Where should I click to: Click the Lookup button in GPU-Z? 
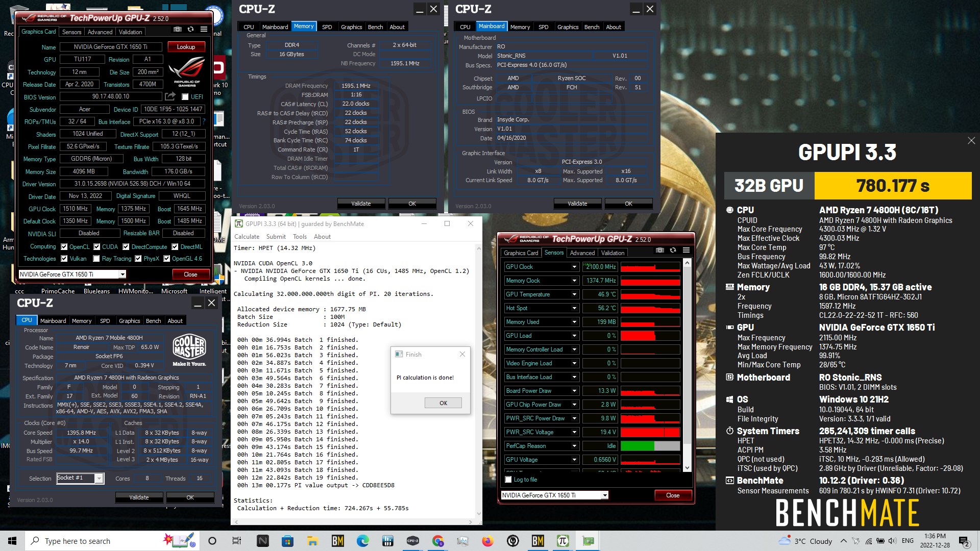(186, 47)
